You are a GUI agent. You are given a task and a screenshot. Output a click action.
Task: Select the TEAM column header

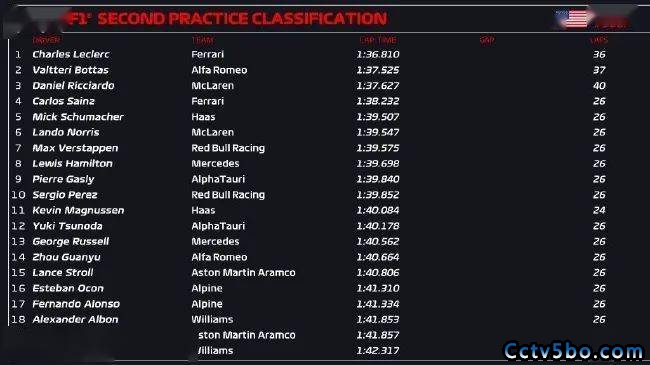coord(203,40)
